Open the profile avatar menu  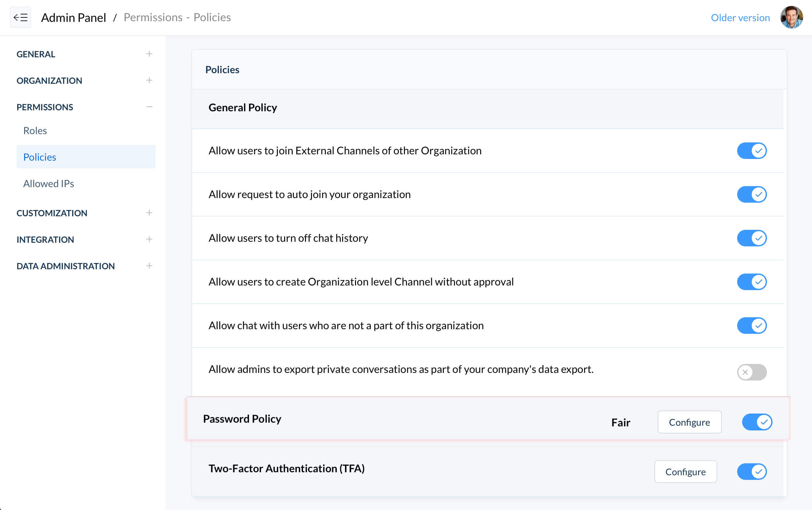pos(792,17)
